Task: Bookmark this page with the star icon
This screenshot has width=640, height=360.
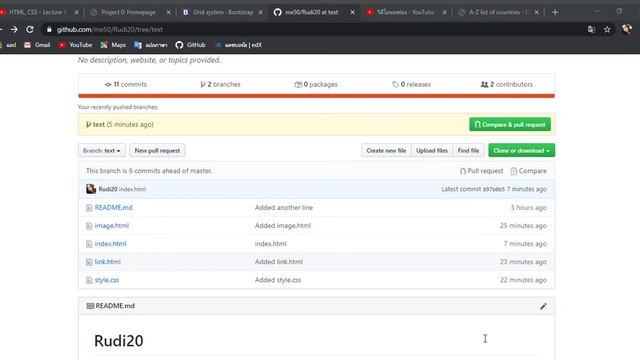Action: pos(607,29)
